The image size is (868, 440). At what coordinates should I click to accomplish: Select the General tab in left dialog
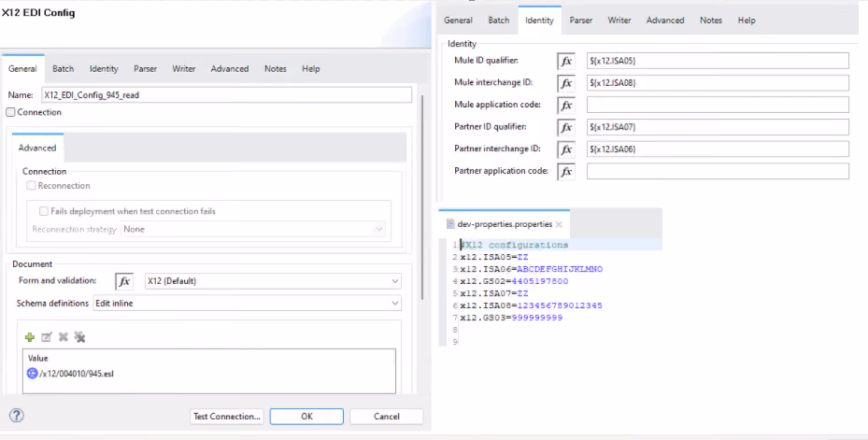point(22,68)
